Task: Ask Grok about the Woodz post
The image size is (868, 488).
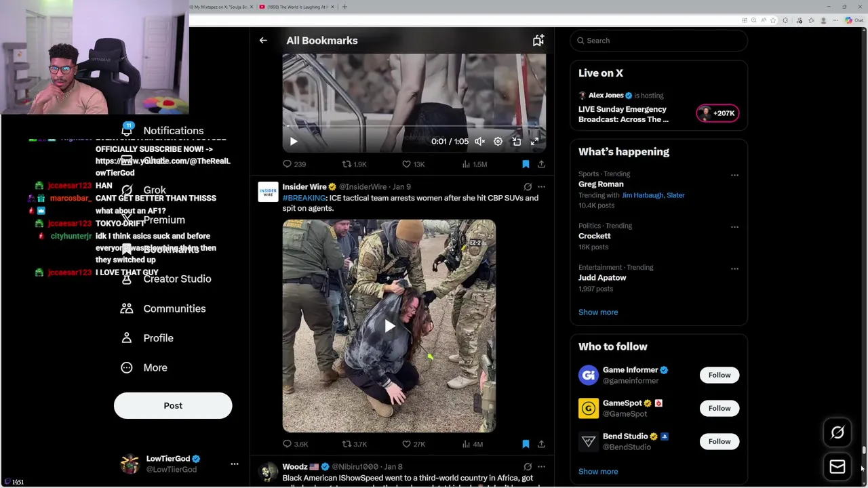Action: coord(528,466)
